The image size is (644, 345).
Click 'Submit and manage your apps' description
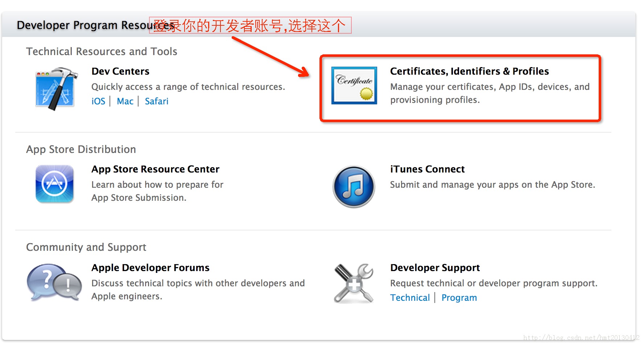pos(492,184)
